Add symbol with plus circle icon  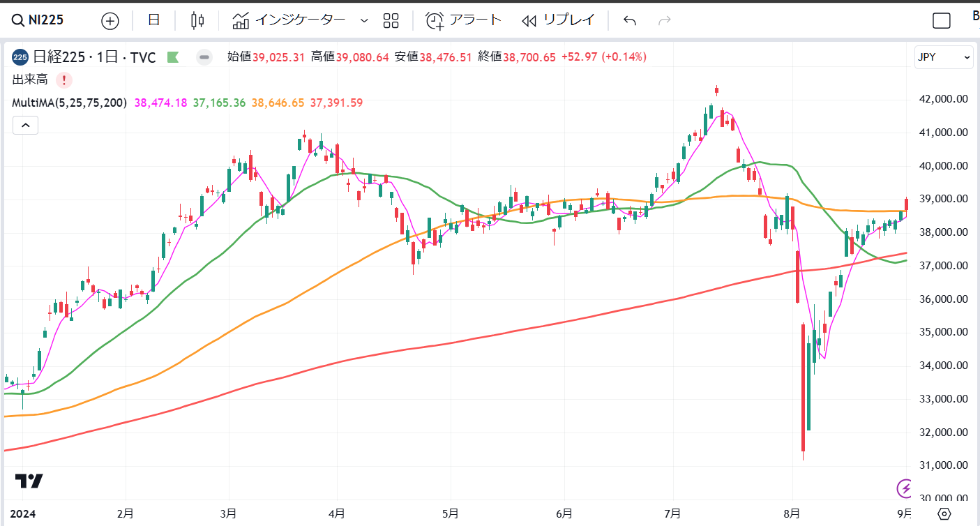click(x=110, y=21)
